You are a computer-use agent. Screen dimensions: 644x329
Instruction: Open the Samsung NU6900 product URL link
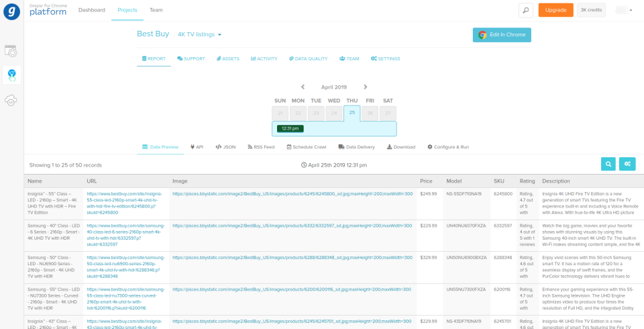(125, 267)
